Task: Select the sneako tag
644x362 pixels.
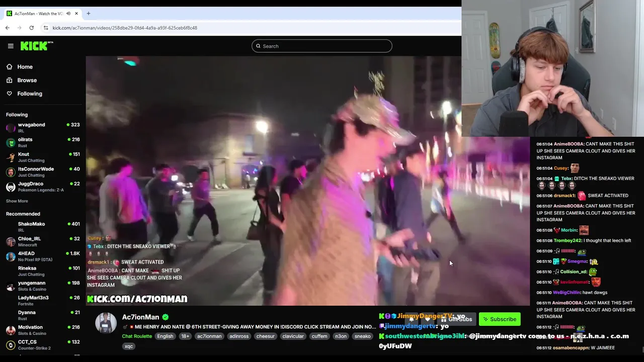Action: 363,336
